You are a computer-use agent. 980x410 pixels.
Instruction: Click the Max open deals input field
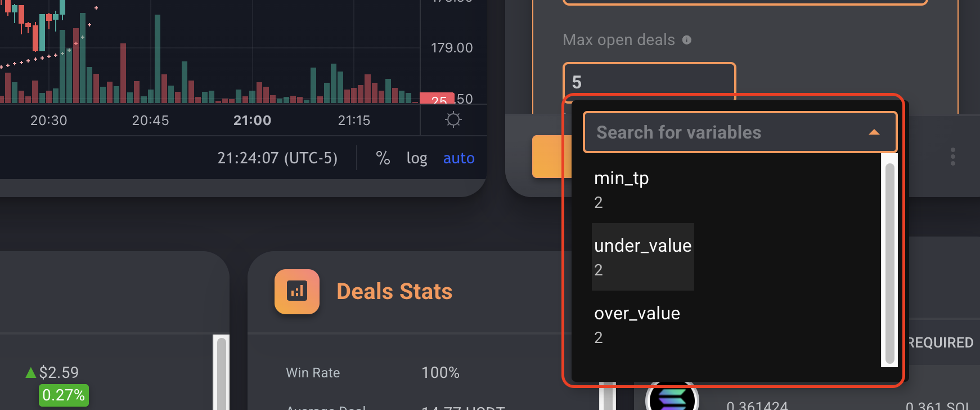(649, 82)
